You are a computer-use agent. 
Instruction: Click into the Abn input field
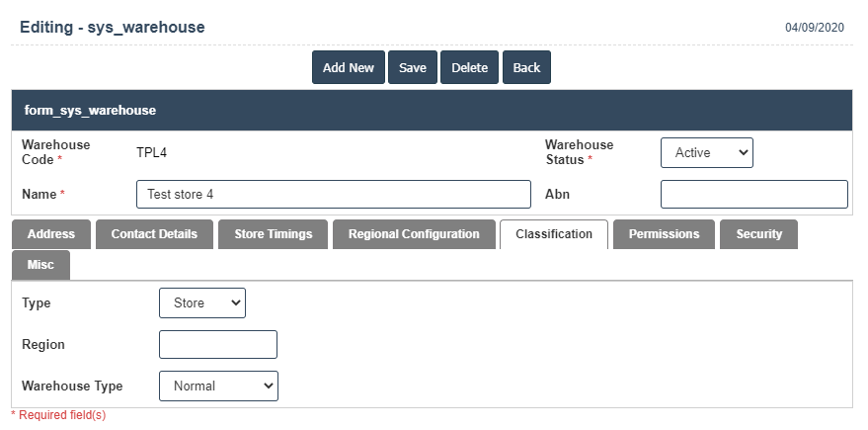click(x=753, y=195)
